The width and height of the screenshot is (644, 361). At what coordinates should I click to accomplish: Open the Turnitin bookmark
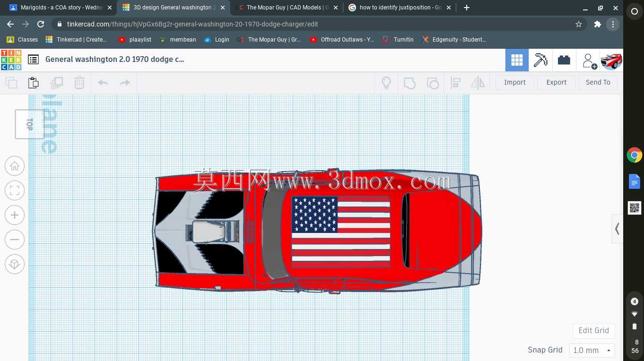click(x=398, y=40)
